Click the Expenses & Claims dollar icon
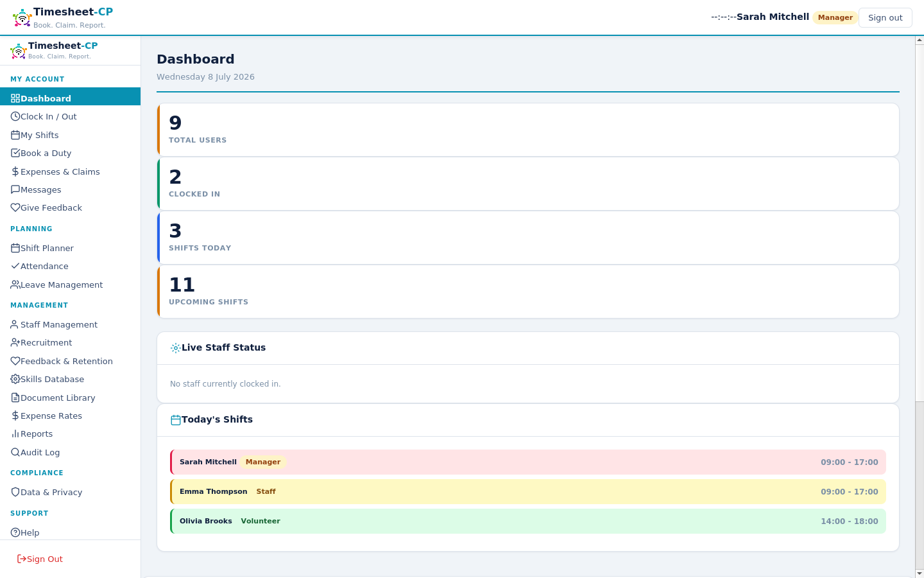 (15, 171)
